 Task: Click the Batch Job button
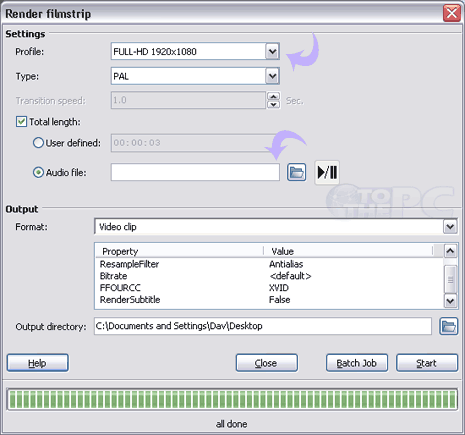tap(357, 363)
